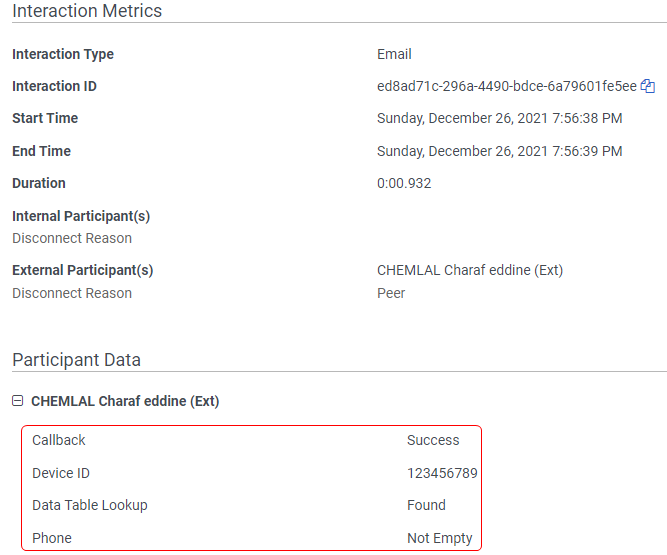667x555 pixels.
Task: Click the Duration value 0:00.932
Action: coord(404,183)
